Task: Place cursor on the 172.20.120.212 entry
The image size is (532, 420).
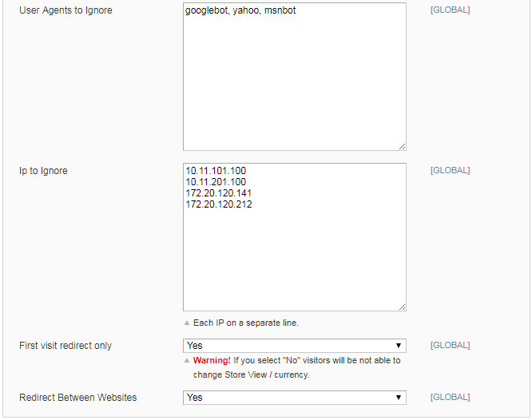Action: point(219,204)
